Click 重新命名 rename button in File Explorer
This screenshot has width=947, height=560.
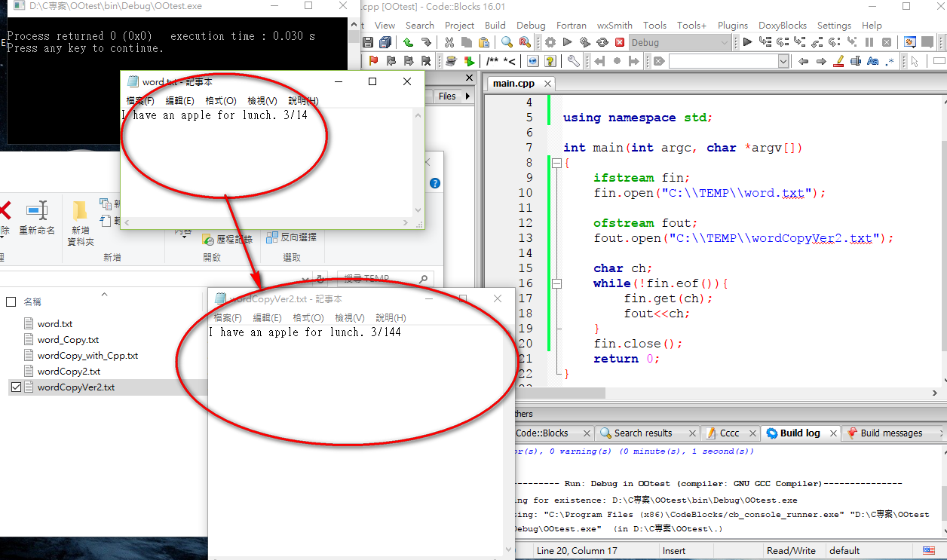(x=37, y=219)
